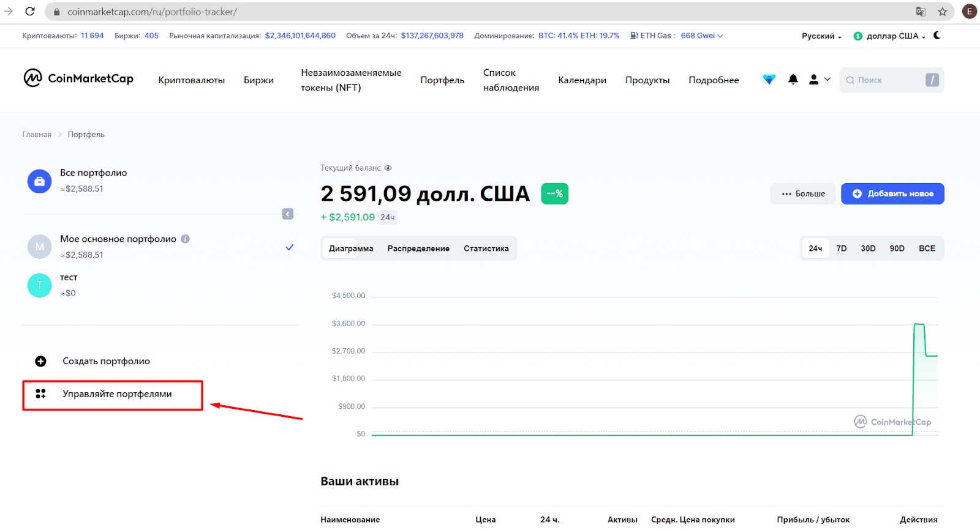Viewport: 980px width, 530px height.
Task: Click the 24h volume value link
Action: click(432, 35)
